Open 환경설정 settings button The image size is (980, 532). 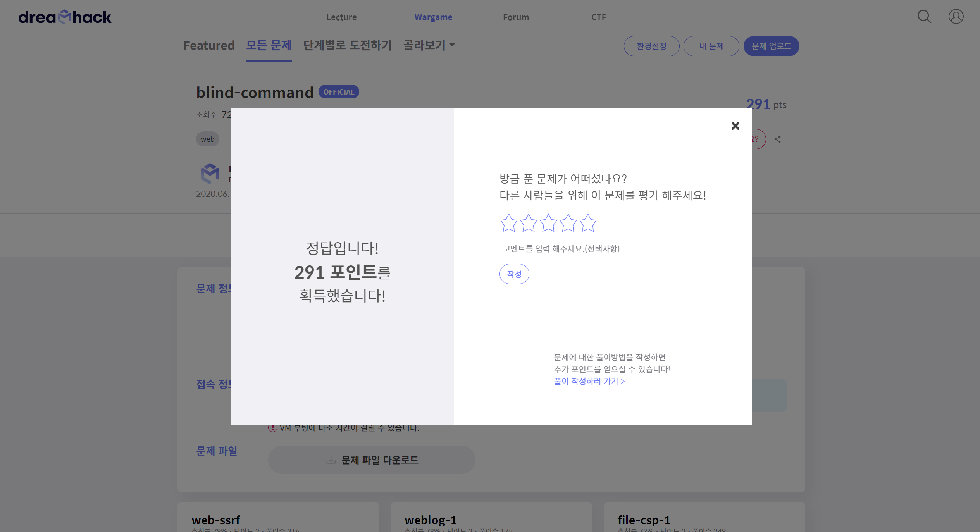tap(651, 46)
